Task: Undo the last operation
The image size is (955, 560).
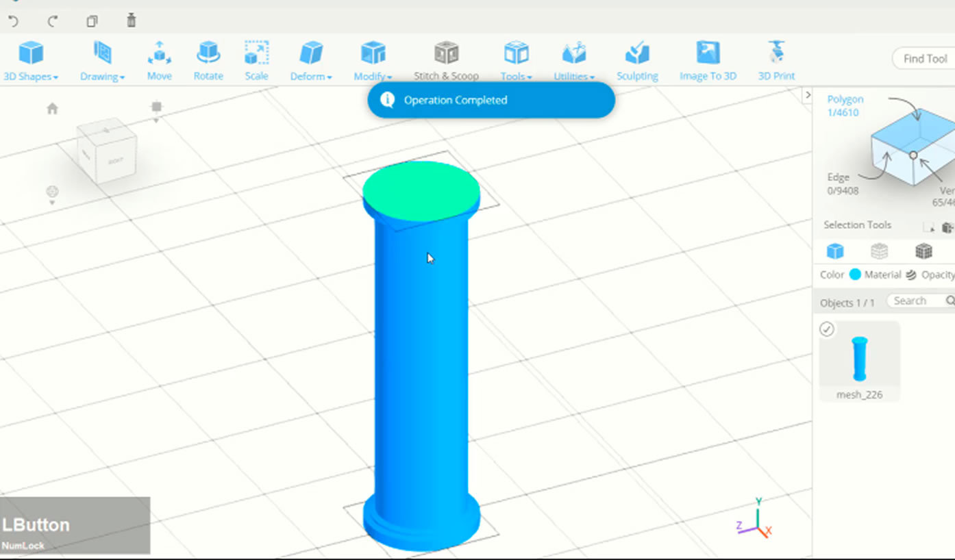Action: 13,21
